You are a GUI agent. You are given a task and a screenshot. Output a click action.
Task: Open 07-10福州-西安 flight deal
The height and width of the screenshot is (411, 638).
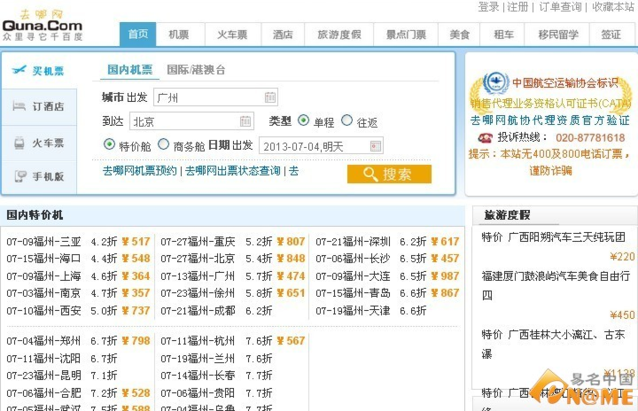click(44, 311)
